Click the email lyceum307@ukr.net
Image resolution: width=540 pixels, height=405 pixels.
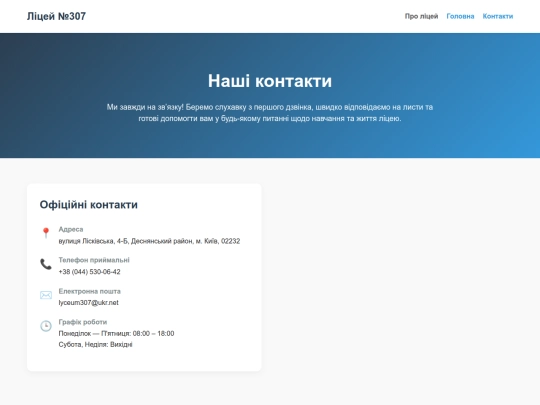(89, 302)
